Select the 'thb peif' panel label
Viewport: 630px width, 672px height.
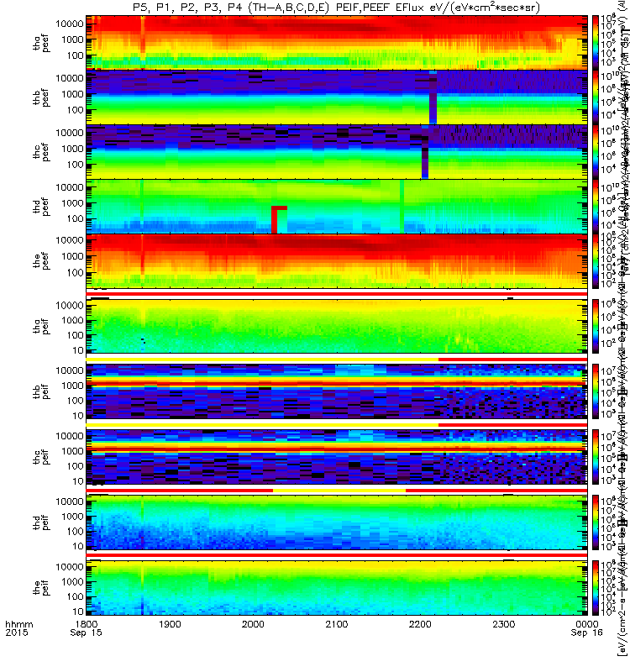41,391
